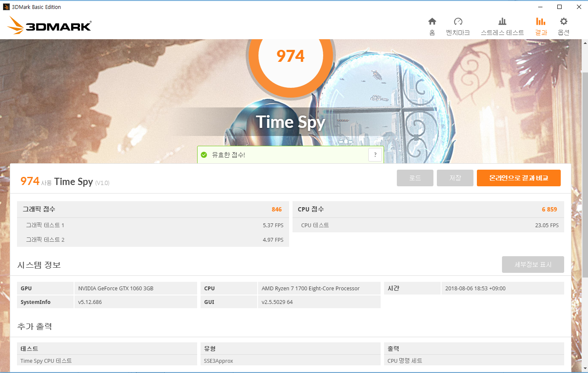The image size is (588, 373).
Task: Click the GUI version v2.5.5029 64
Action: [319, 302]
